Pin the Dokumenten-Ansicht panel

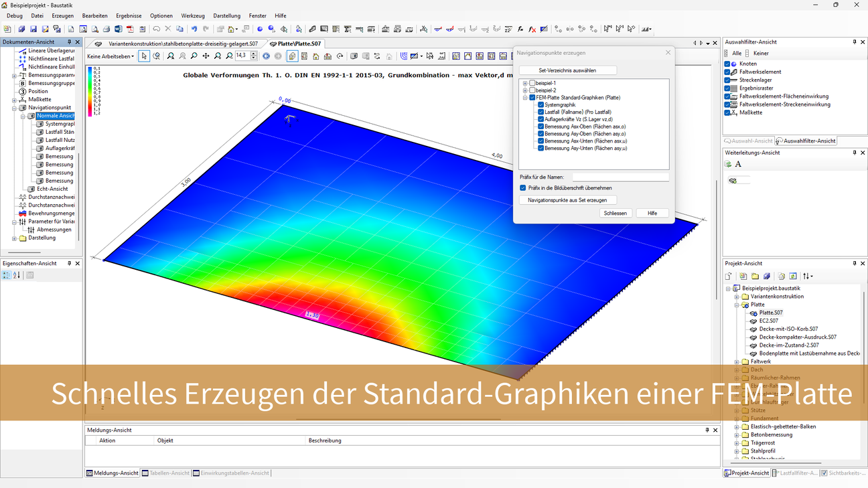click(69, 42)
